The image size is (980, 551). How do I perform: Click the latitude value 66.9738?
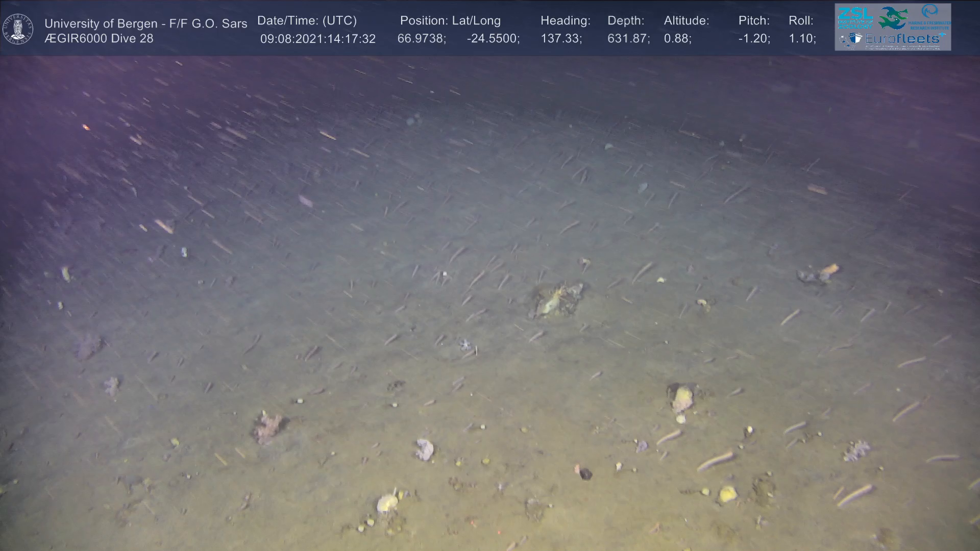pyautogui.click(x=421, y=39)
